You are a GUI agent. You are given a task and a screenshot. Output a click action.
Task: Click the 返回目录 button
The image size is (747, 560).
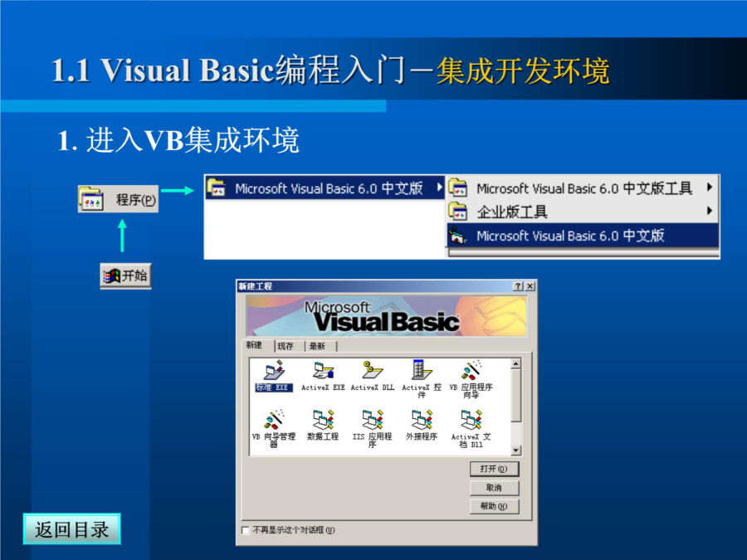point(72,529)
